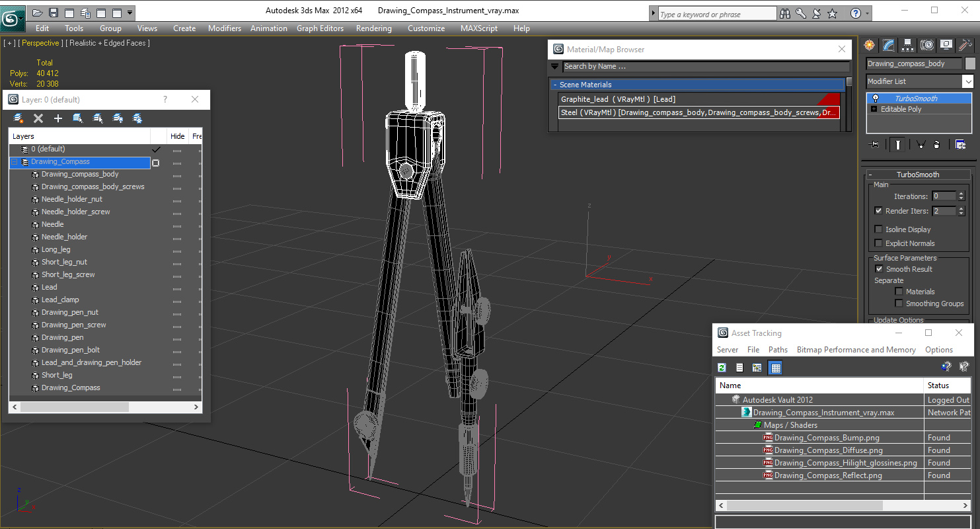Toggle TurboSmooth modifier lightbulb on/off
This screenshot has height=529, width=980.
click(x=875, y=99)
